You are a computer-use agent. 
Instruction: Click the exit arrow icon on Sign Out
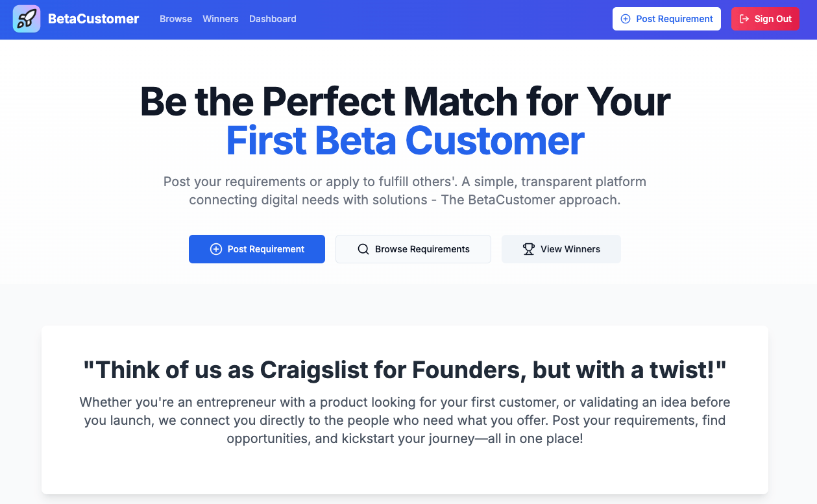744,19
